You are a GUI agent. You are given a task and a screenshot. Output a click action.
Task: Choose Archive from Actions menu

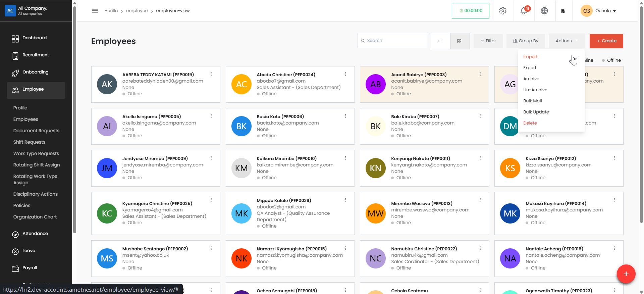[531, 79]
